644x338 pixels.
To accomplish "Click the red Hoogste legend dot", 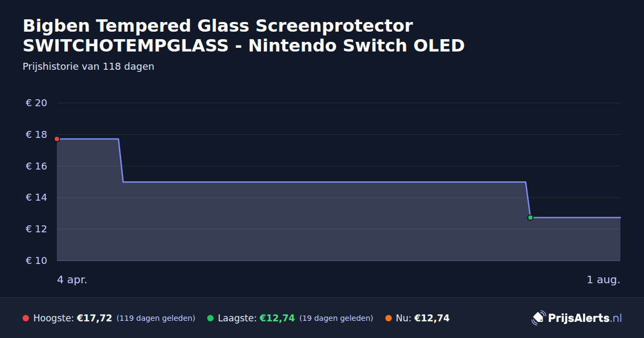I will click(x=26, y=318).
